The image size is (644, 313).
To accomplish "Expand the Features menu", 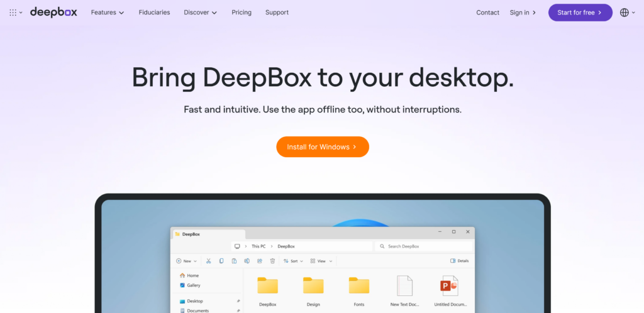I will [107, 13].
